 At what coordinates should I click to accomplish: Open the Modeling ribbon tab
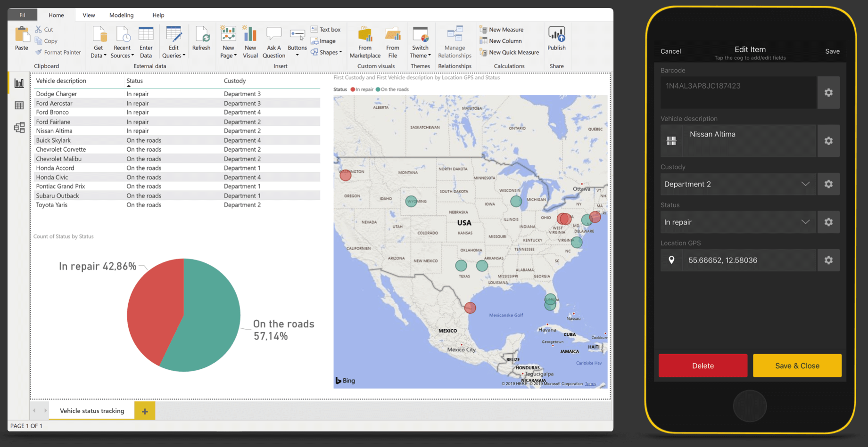click(x=121, y=15)
